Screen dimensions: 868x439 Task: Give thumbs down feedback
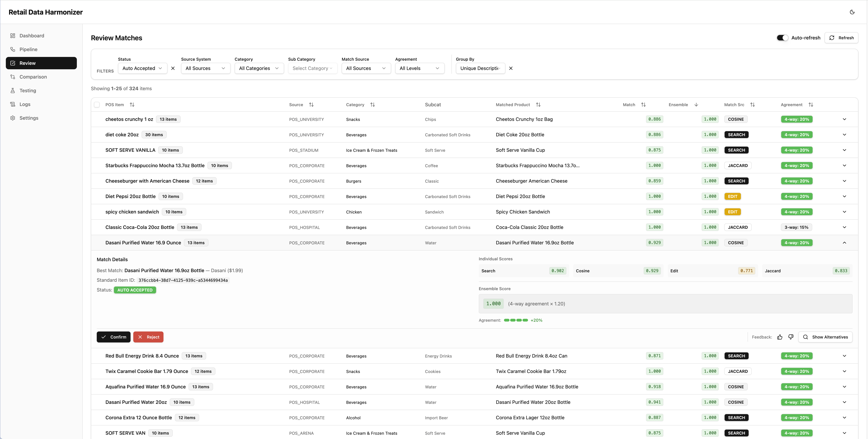791,337
